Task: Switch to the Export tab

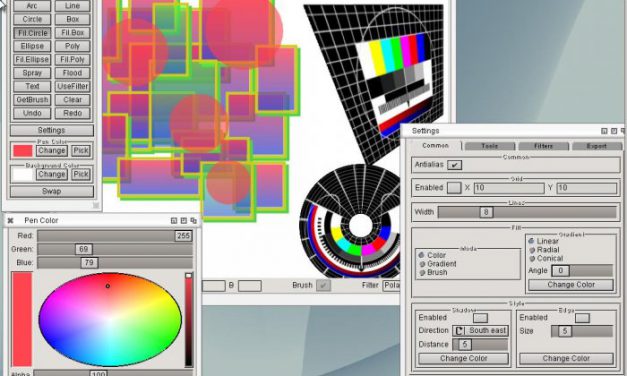Action: coord(597,146)
